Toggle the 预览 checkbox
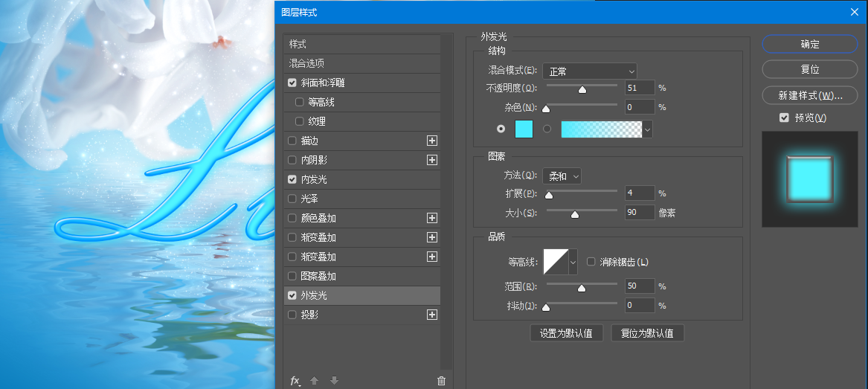This screenshot has width=868, height=389. (784, 118)
